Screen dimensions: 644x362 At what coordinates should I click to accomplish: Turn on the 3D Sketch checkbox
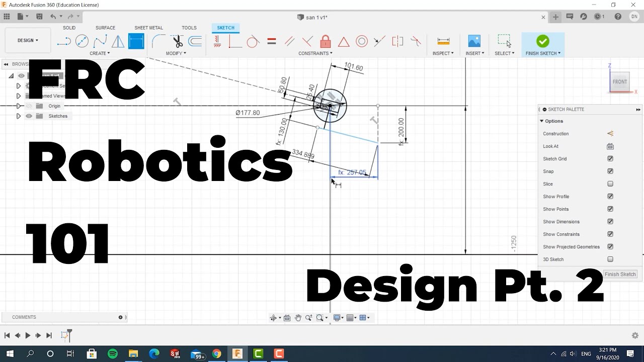pos(610,259)
